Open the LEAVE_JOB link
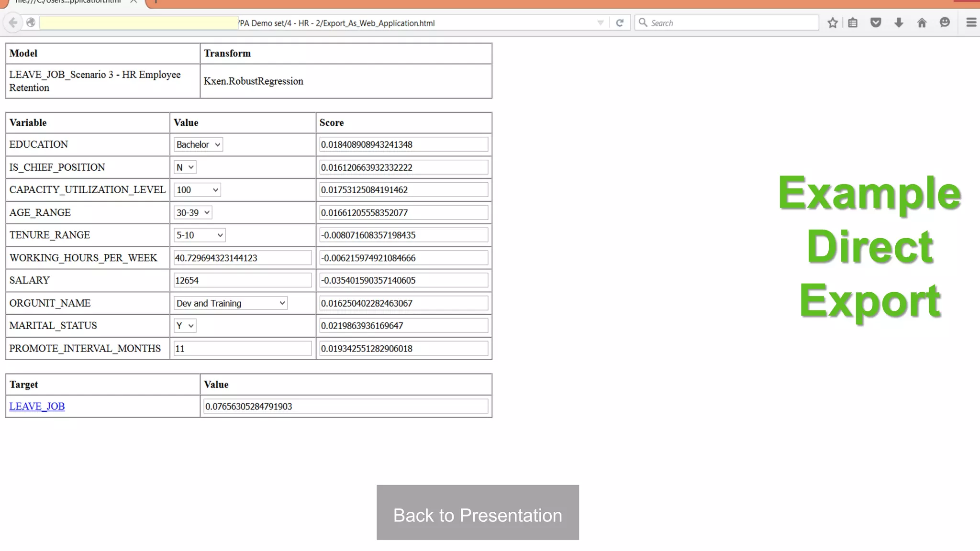The image size is (980, 551). point(37,406)
